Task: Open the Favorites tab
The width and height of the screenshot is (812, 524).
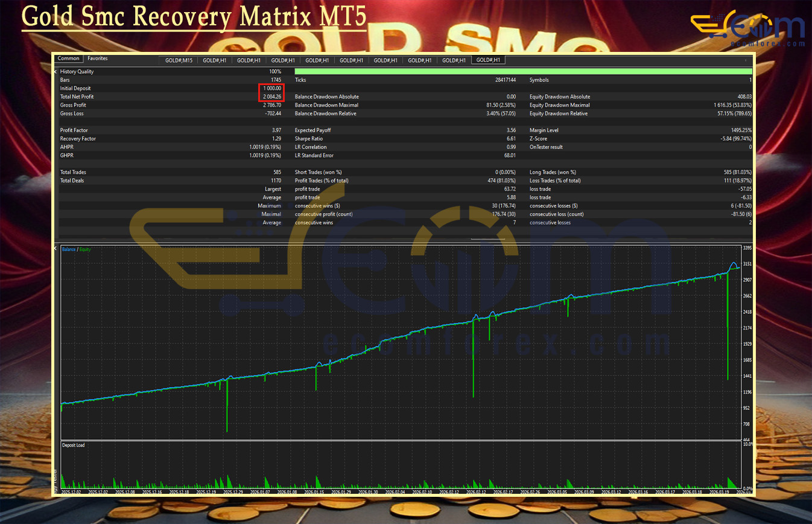Action: point(97,59)
